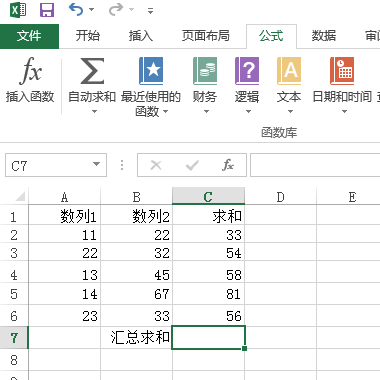This screenshot has height=380, width=380.
Task: Confirm entry with the checkmark icon
Action: tap(192, 165)
